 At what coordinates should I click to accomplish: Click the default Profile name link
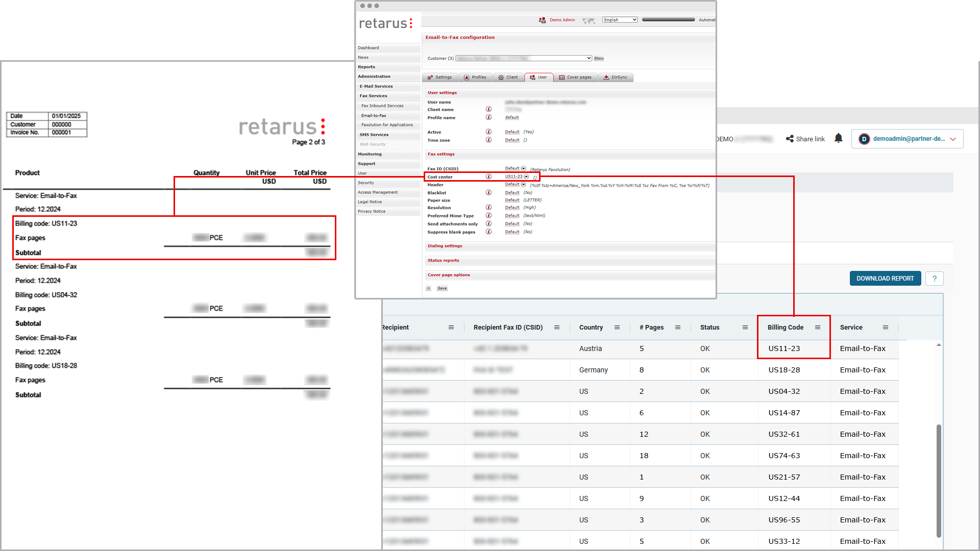pos(512,117)
